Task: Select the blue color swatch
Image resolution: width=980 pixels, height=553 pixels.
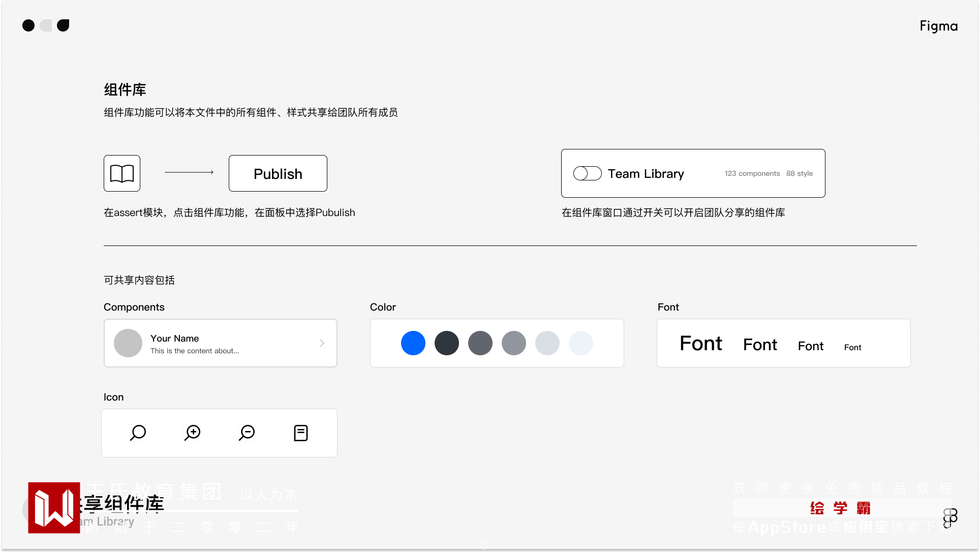Action: coord(413,343)
